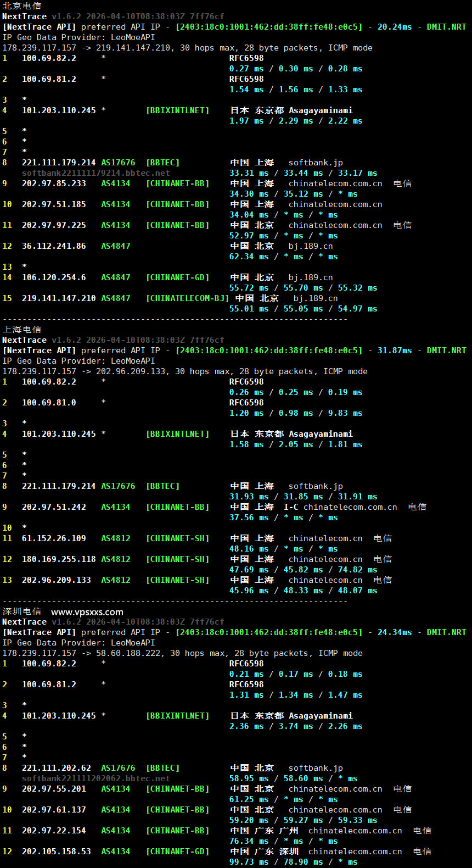The height and width of the screenshot is (868, 472).
Task: Click AS4812 in the 61.152.26.109 row
Action: pos(116,538)
